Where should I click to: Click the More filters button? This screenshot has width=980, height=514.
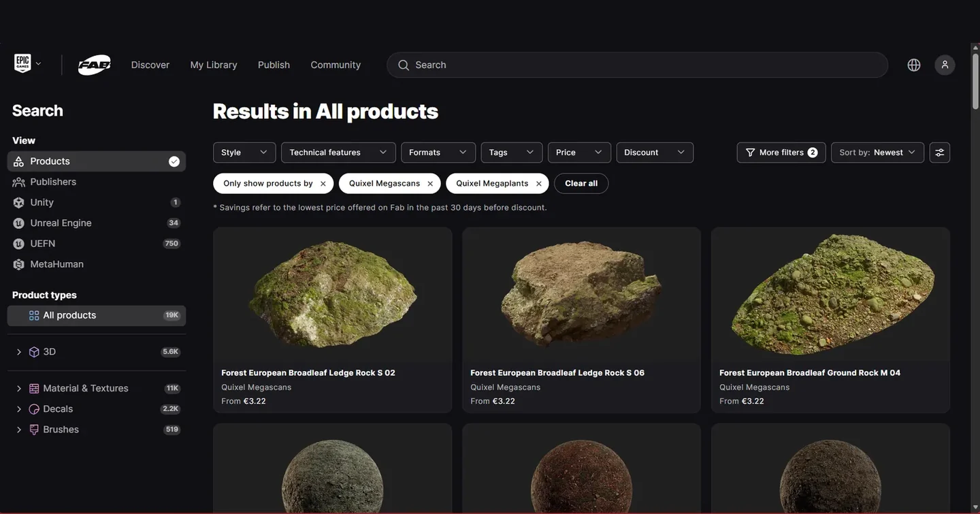[781, 152]
